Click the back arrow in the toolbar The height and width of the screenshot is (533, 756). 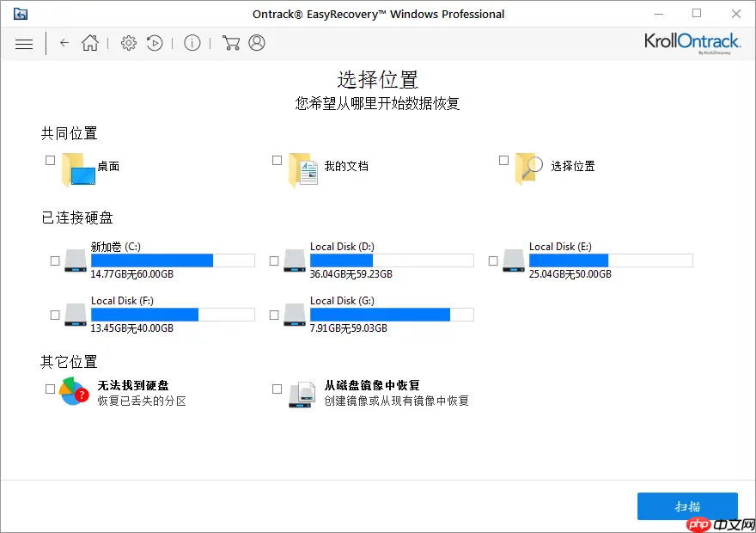click(64, 43)
